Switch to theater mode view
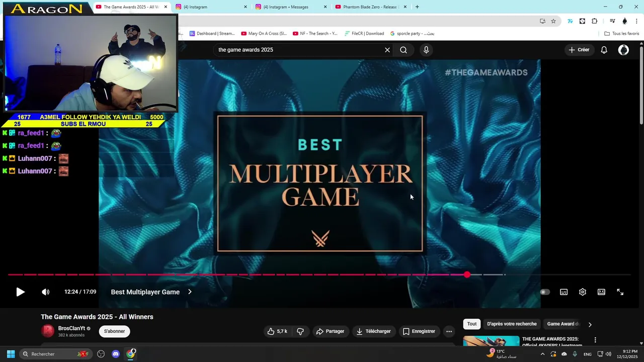The width and height of the screenshot is (644, 362). pyautogui.click(x=601, y=292)
